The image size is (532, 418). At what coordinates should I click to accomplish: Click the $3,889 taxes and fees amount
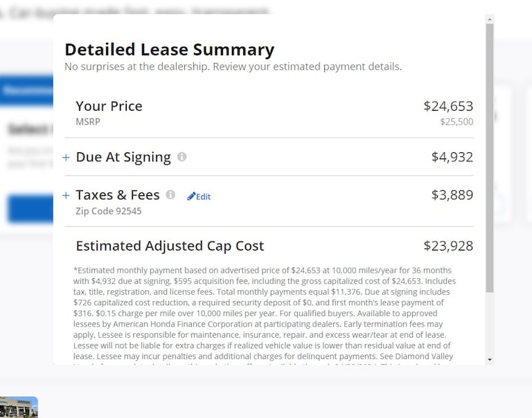(452, 195)
